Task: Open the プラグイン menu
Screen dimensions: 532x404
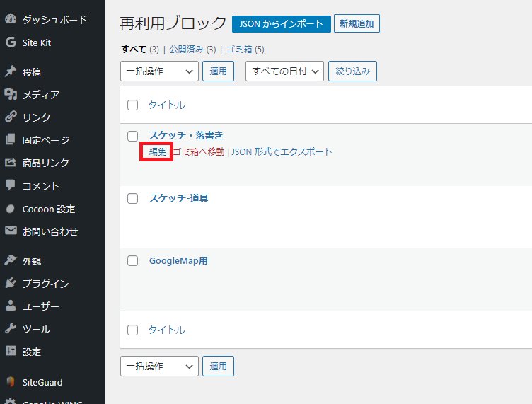Action: click(x=46, y=284)
